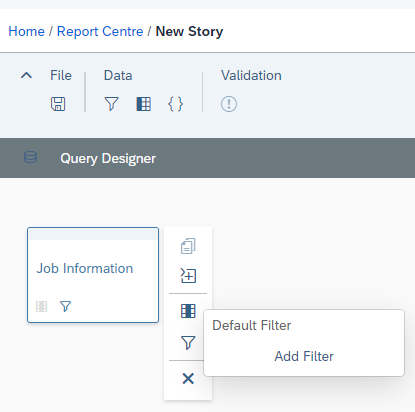Click the Query Designer header title
The image size is (415, 412).
pos(108,158)
